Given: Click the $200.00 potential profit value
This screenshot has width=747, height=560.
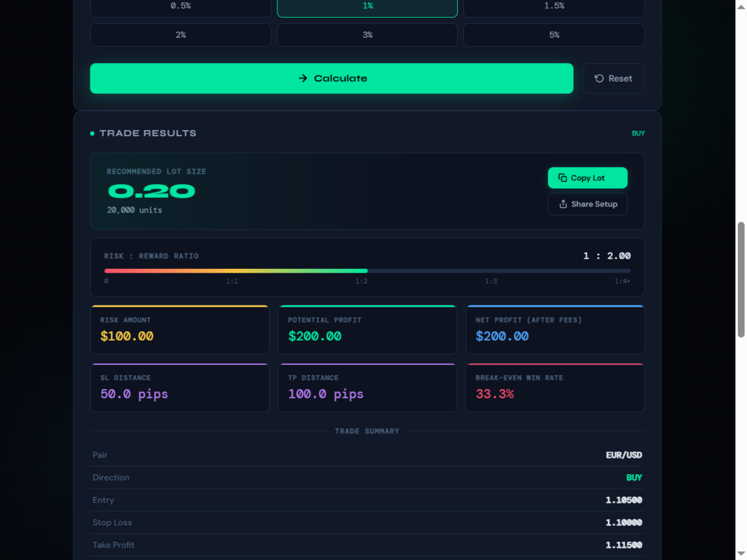Looking at the screenshot, I should 314,336.
